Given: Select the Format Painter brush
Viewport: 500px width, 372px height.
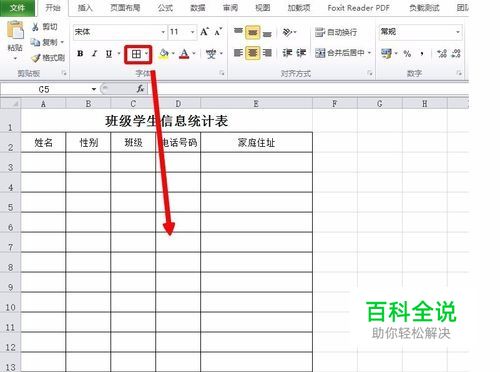Looking at the screenshot, I should pyautogui.click(x=48, y=58).
